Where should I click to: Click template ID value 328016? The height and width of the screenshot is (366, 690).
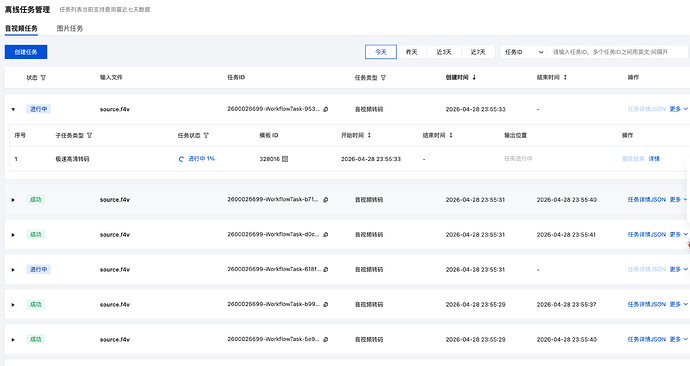click(x=269, y=159)
